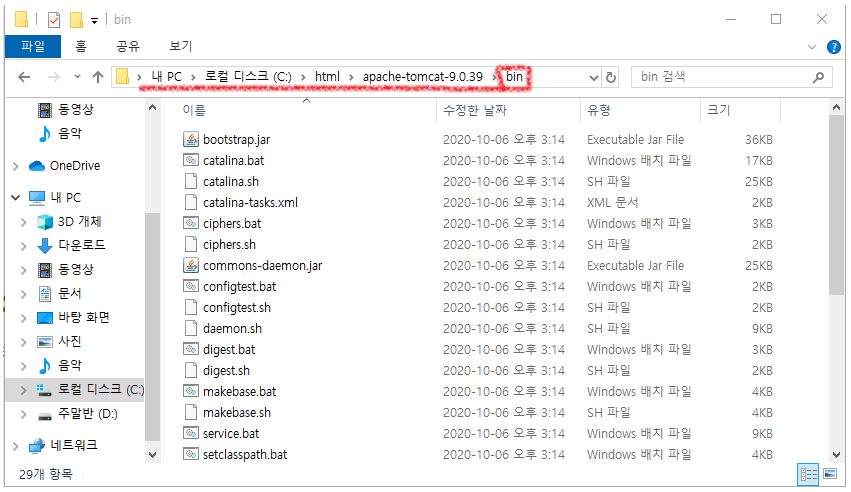
Task: Select the ciphers.sh file name
Action: [229, 245]
